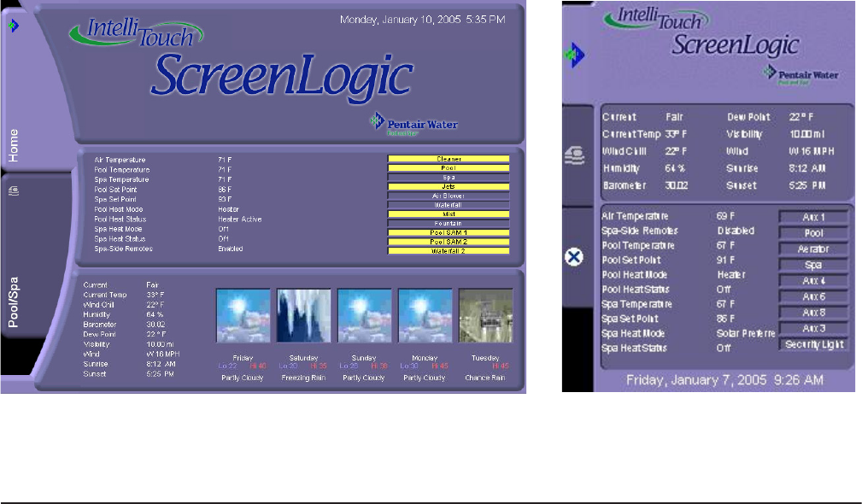This screenshot has width=862, height=504.
Task: Toggle the Waterfall 2 circuit button
Action: pyautogui.click(x=449, y=251)
